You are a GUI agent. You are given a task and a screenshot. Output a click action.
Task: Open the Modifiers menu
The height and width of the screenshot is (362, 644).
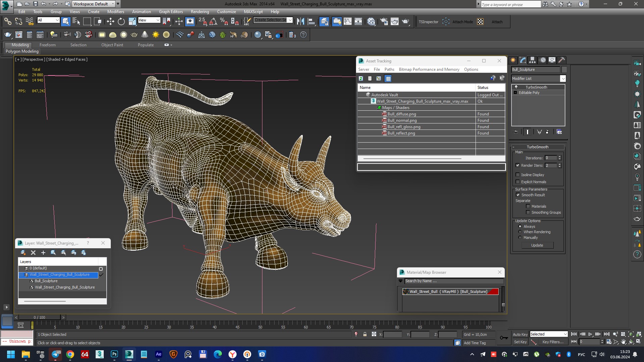tap(116, 12)
